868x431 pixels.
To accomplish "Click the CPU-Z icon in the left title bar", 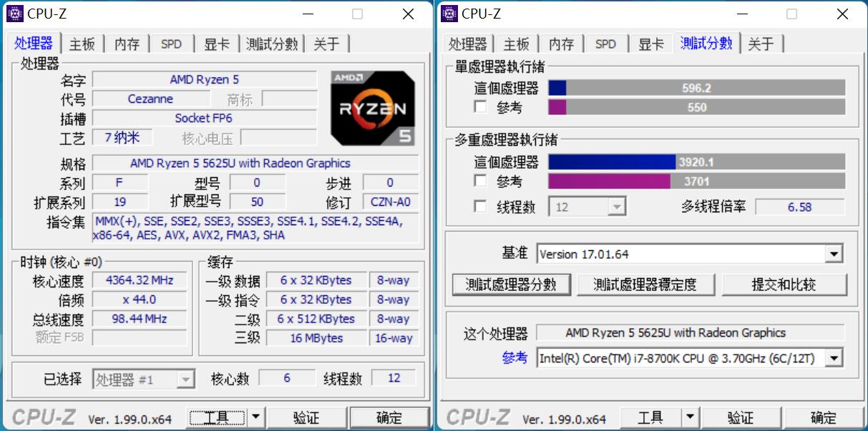I will click(14, 14).
